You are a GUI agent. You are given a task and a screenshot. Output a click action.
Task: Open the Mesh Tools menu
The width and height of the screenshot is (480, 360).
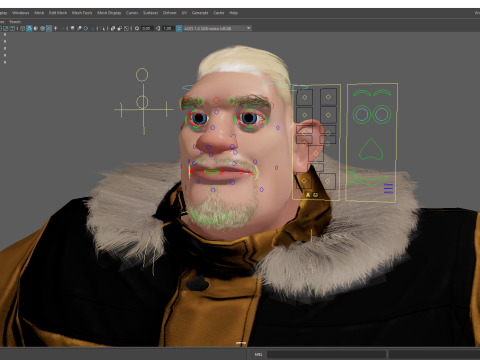pos(82,13)
